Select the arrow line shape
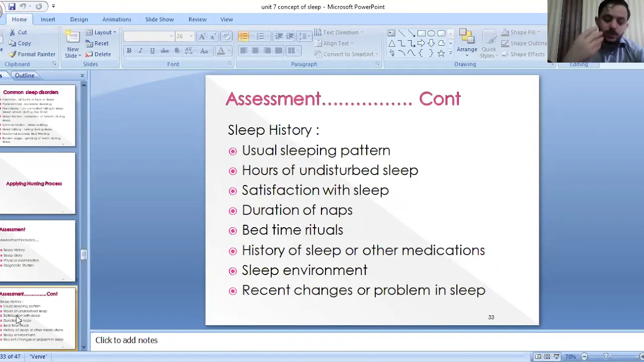The width and height of the screenshot is (644, 362). coord(411,33)
